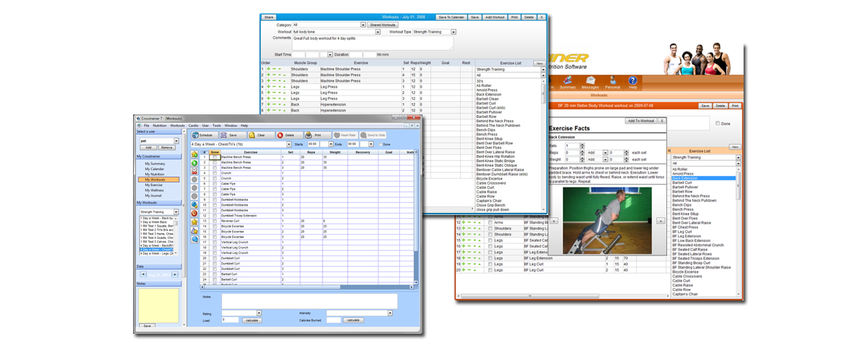The image size is (868, 362).
Task: Tick the Done checkbox in the orange window
Action: (718, 123)
